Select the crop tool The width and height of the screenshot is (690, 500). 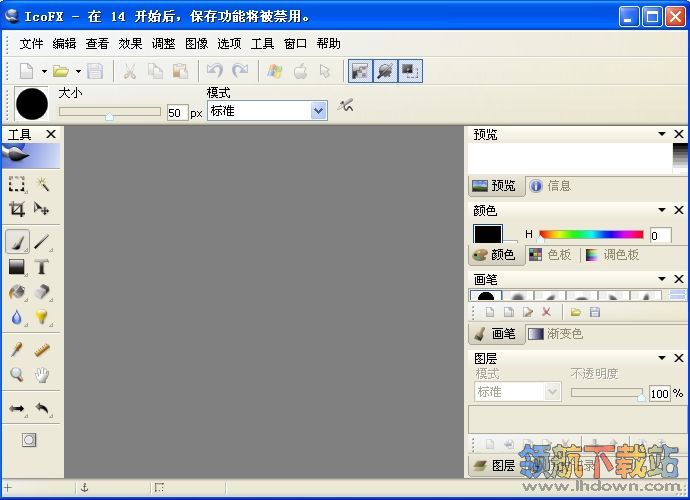coord(17,209)
